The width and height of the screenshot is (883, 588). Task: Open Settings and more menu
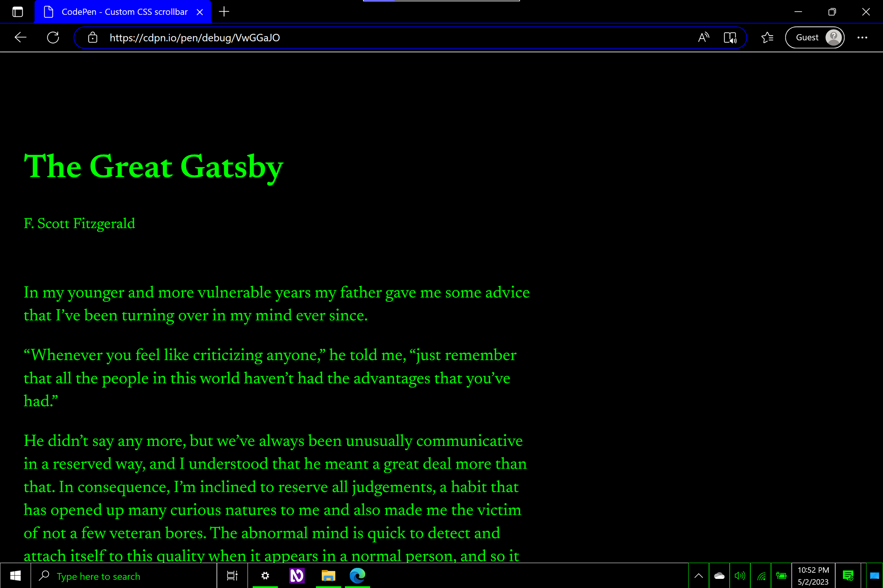[x=862, y=37]
